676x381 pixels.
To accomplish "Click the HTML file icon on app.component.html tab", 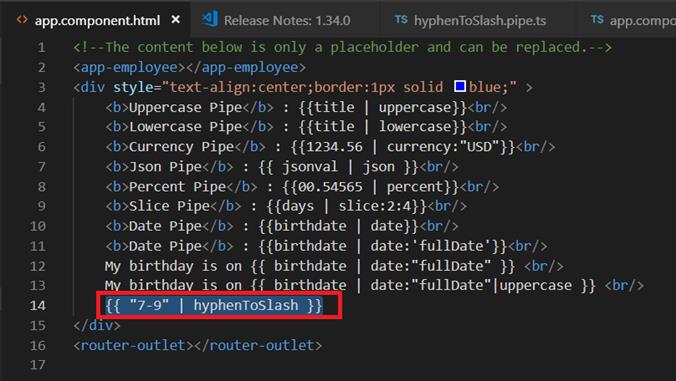I will pos(22,19).
